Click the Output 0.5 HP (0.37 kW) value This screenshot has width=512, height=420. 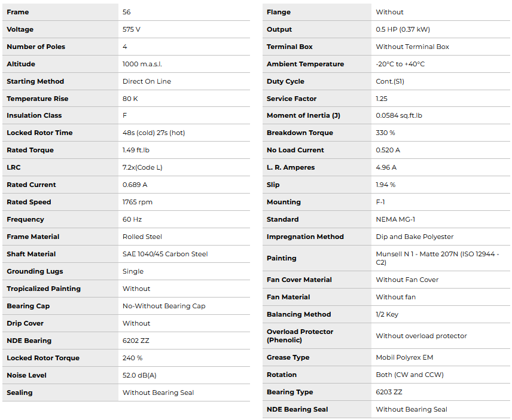(x=403, y=29)
